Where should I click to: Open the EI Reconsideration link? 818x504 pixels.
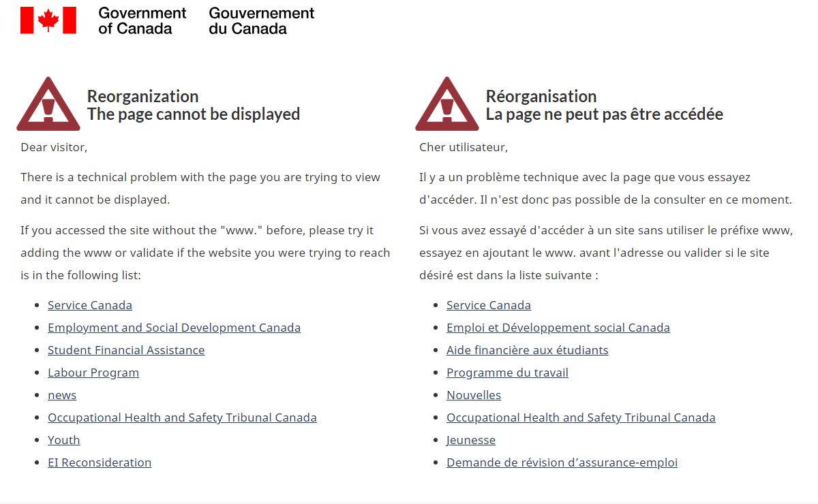coord(100,462)
